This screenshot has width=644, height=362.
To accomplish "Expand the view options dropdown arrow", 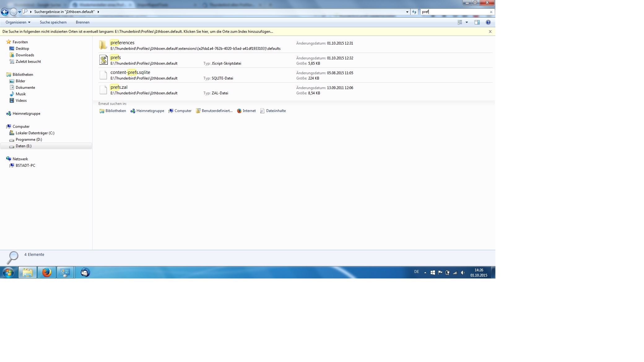I will (x=467, y=22).
